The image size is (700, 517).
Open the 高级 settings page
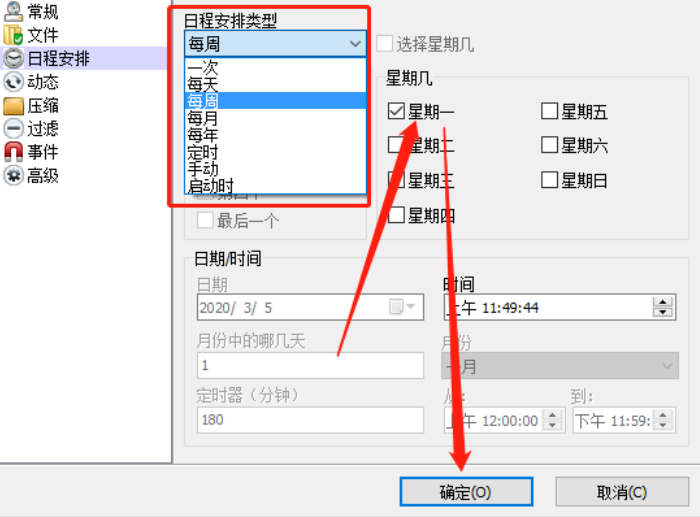click(x=42, y=175)
